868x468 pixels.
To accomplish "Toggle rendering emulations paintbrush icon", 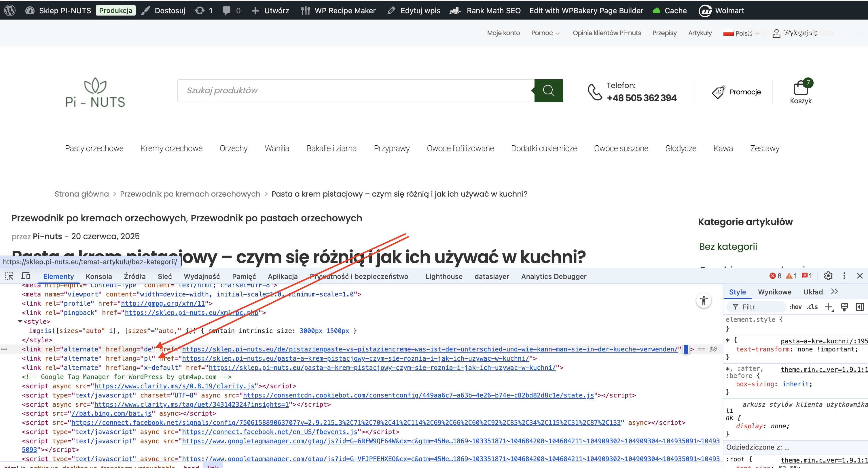I will coord(844,307).
